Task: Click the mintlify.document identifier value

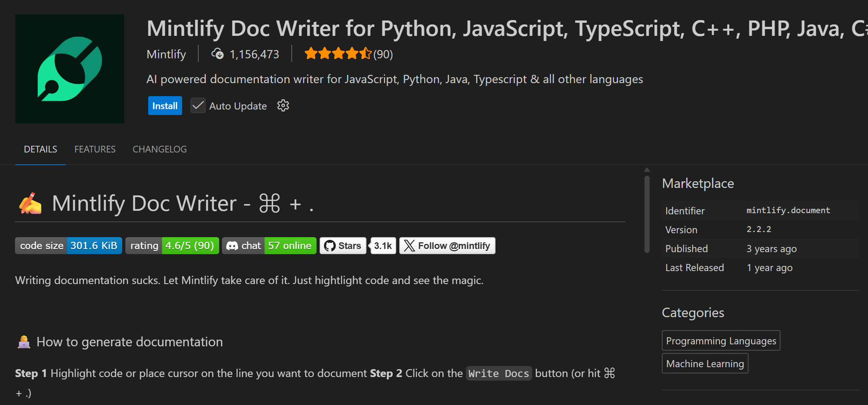Action: (x=788, y=210)
